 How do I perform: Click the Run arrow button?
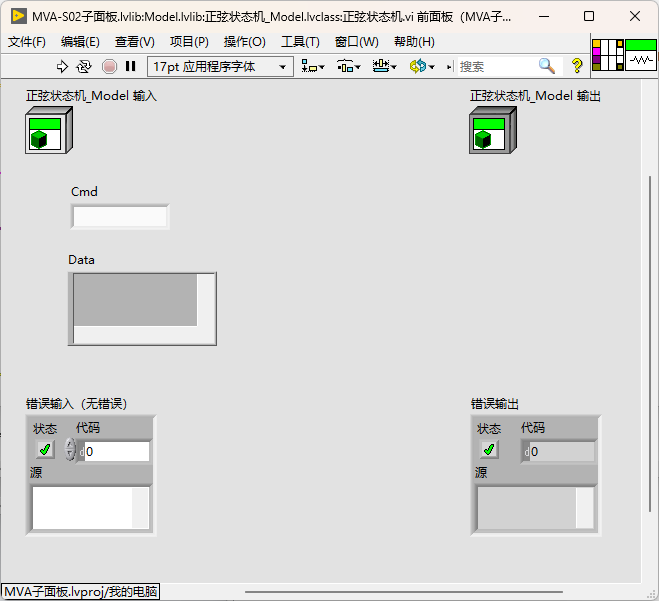click(62, 66)
